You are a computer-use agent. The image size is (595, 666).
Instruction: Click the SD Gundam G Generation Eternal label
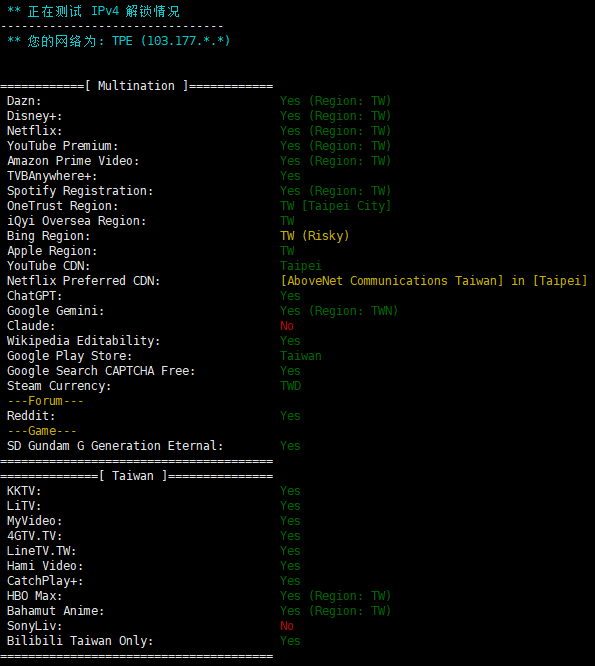pyautogui.click(x=115, y=446)
